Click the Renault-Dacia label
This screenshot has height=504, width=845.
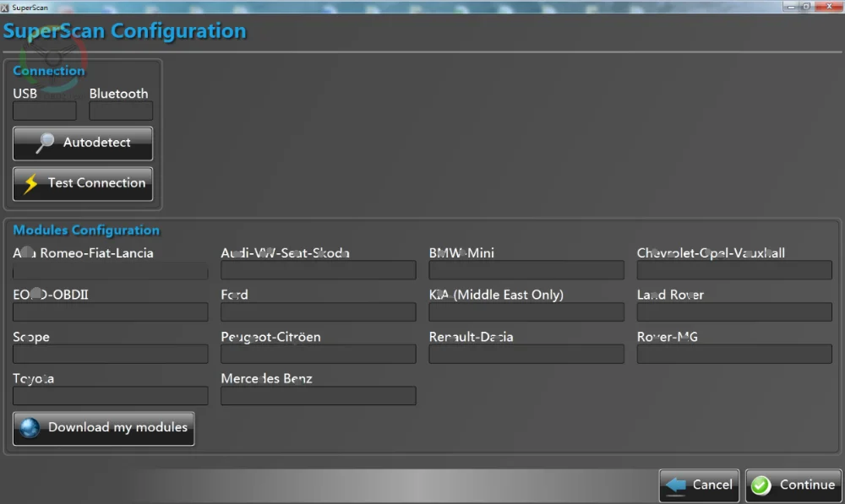tap(471, 337)
